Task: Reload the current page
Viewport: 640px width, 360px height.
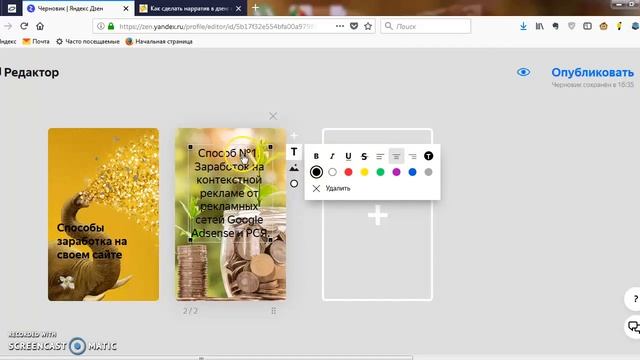Action: point(24,26)
